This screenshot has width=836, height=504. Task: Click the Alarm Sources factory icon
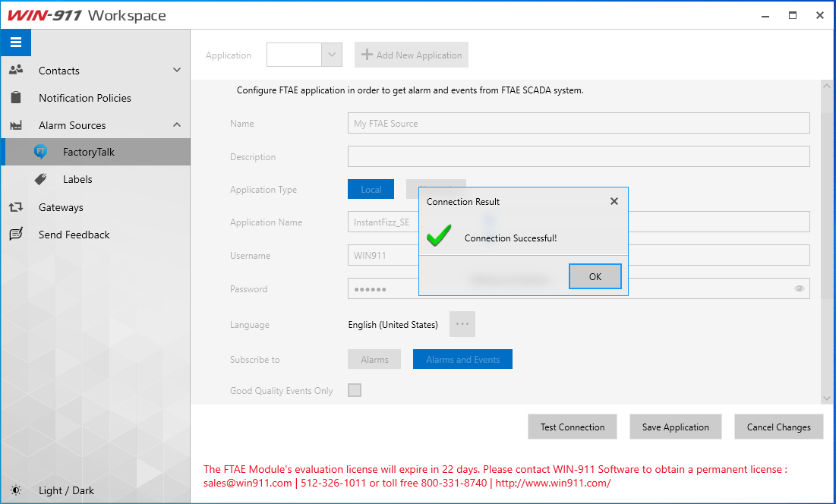pos(16,125)
